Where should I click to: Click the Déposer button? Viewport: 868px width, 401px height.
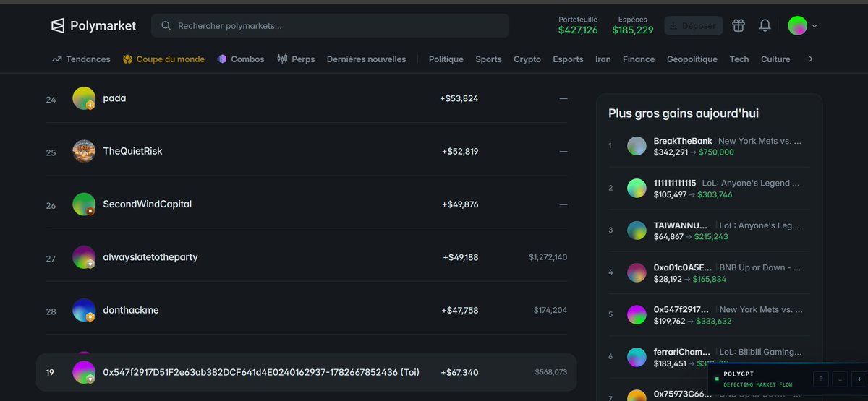pos(693,26)
